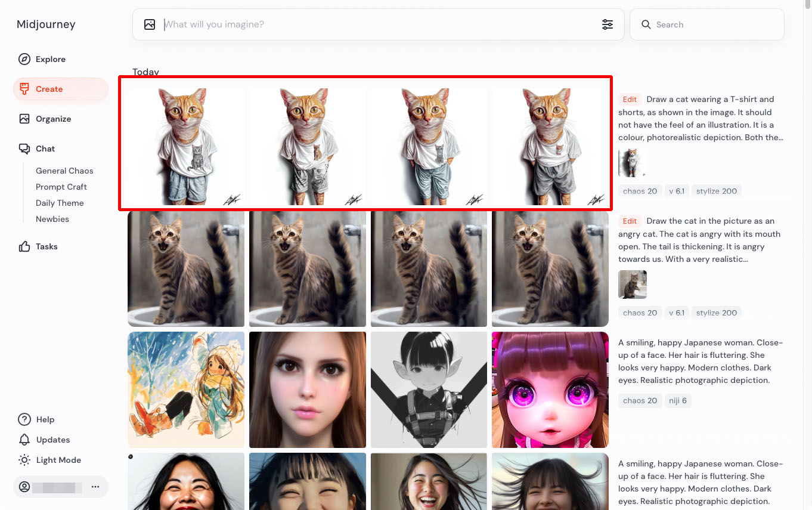Select T-shirt cat prompt text
The image size is (812, 510).
702,118
